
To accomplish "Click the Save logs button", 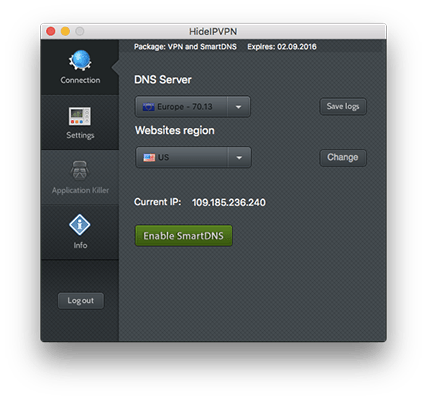I will [x=343, y=107].
